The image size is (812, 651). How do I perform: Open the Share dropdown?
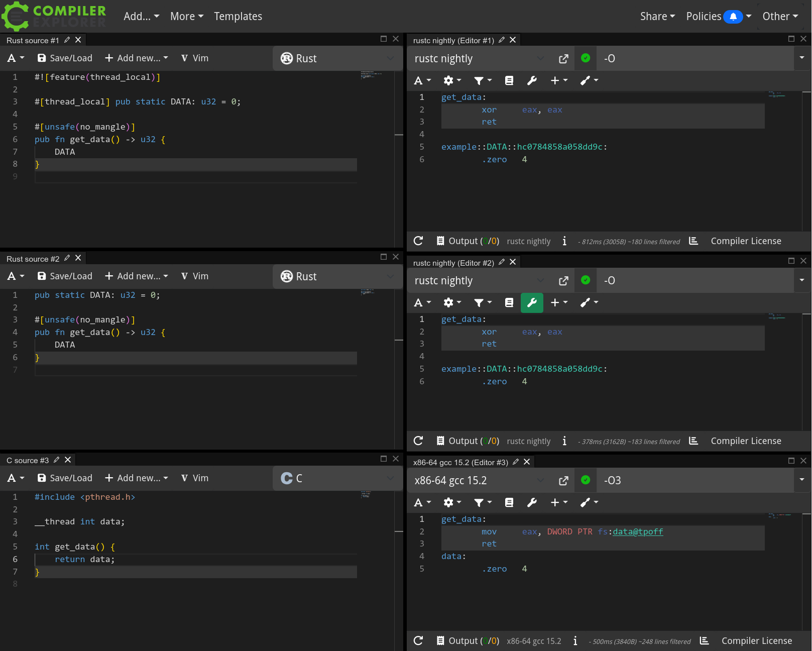[657, 16]
